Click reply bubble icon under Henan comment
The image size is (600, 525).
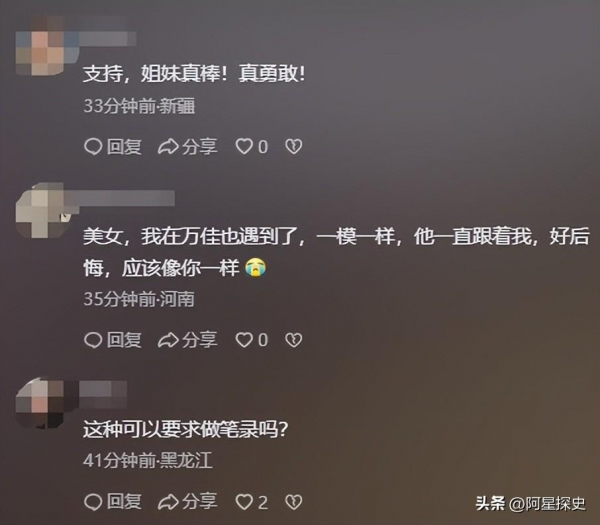[x=93, y=340]
